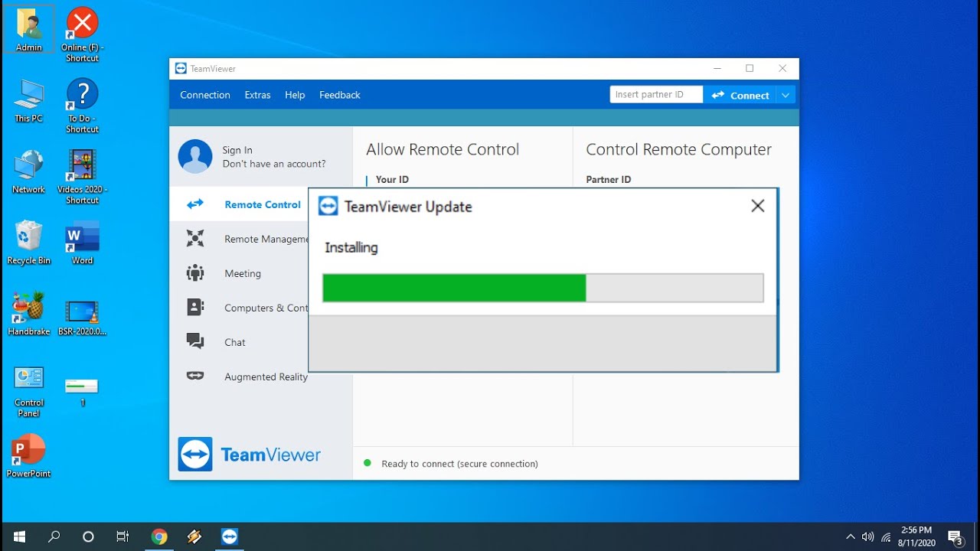Click the Allow Remote Control heading
Image resolution: width=980 pixels, height=551 pixels.
click(443, 149)
